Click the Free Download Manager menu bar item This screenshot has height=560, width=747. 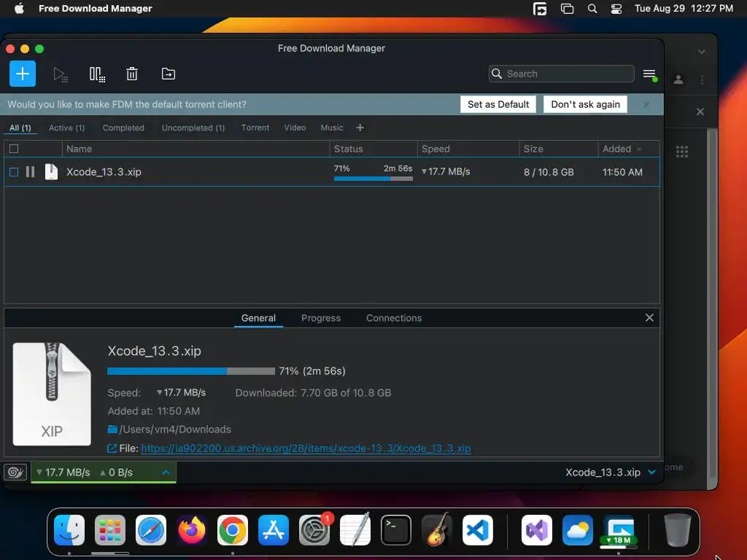(x=96, y=9)
